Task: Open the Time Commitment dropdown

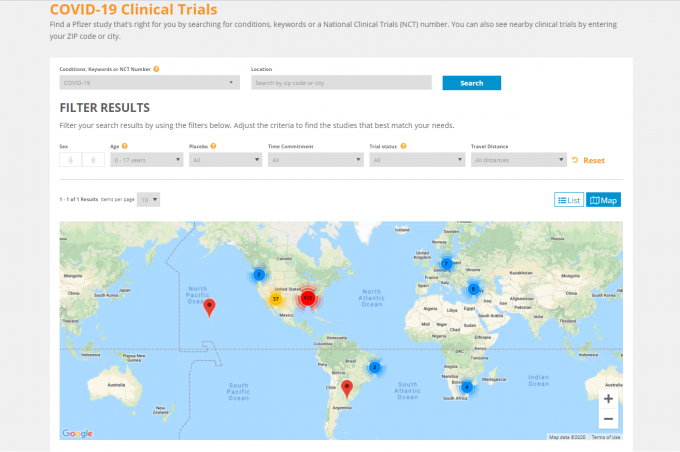Action: point(316,160)
